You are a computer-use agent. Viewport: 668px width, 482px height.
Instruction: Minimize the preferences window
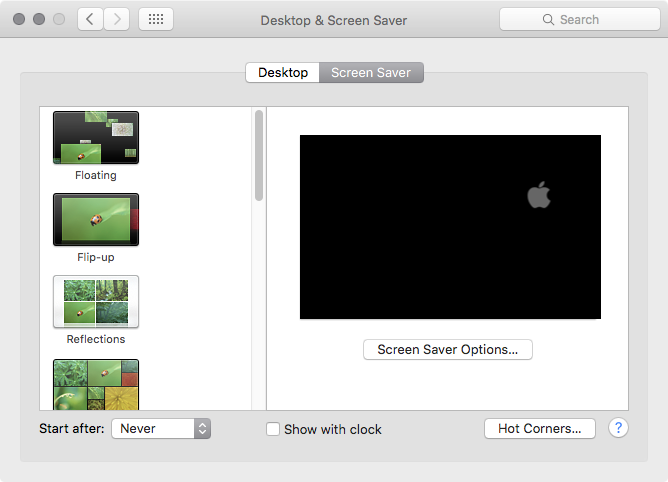pos(39,19)
